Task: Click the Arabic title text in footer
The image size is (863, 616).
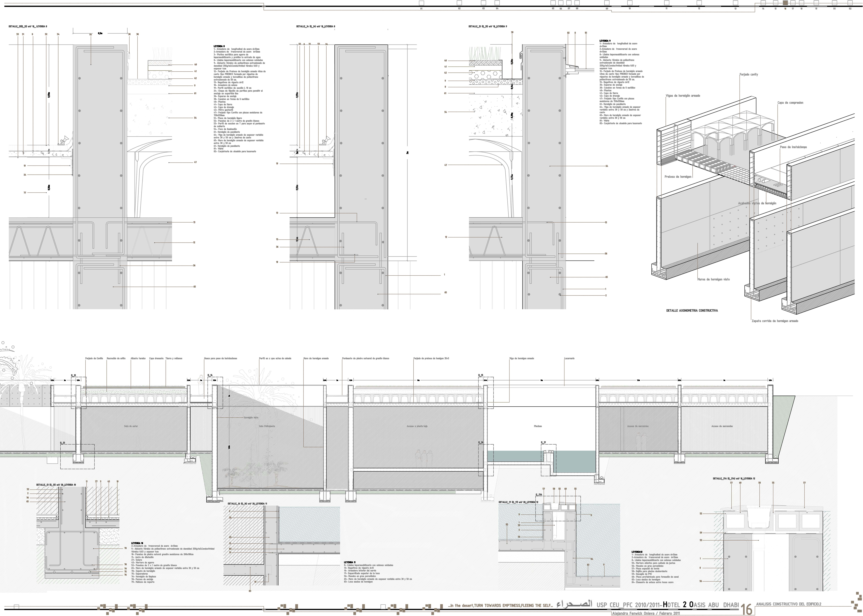Action: [x=574, y=604]
